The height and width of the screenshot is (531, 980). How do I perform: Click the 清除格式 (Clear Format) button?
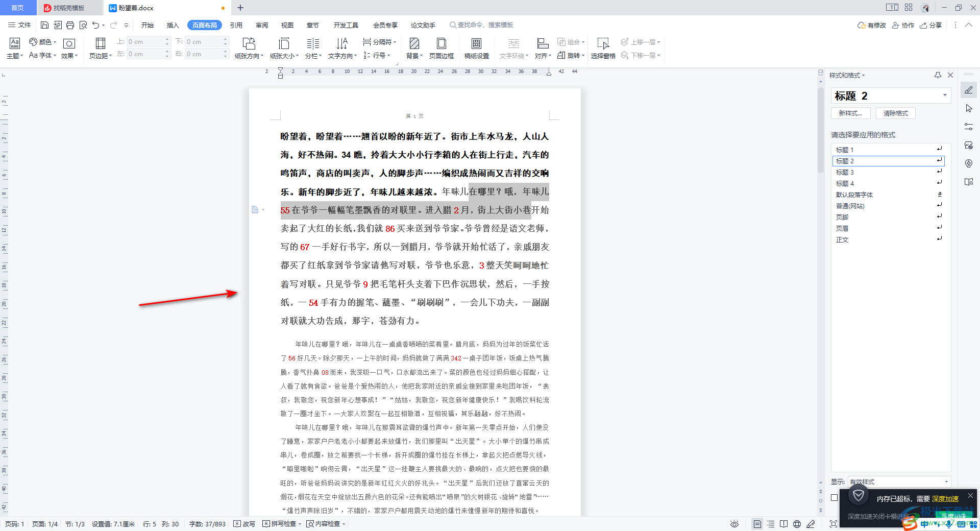click(896, 113)
